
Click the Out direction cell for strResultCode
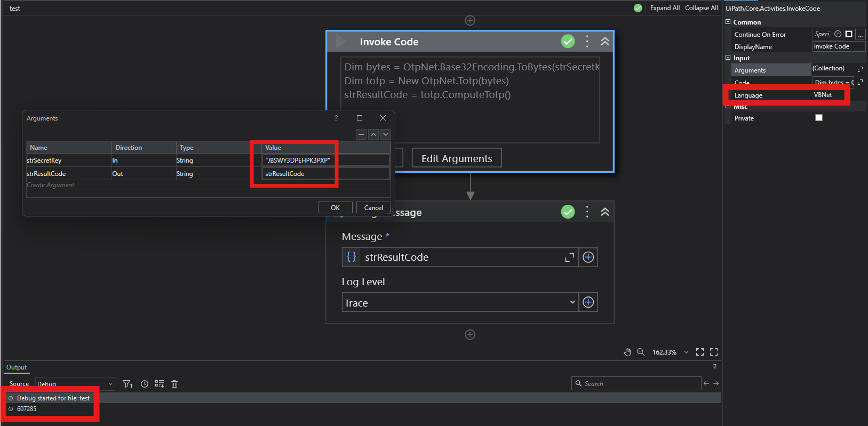click(144, 173)
